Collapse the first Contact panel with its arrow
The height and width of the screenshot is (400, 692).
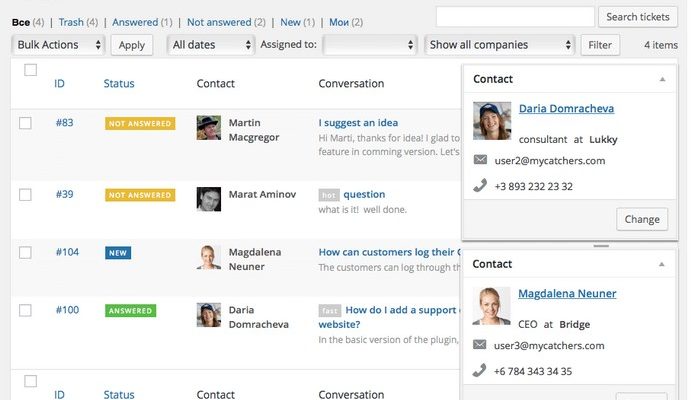(x=660, y=79)
